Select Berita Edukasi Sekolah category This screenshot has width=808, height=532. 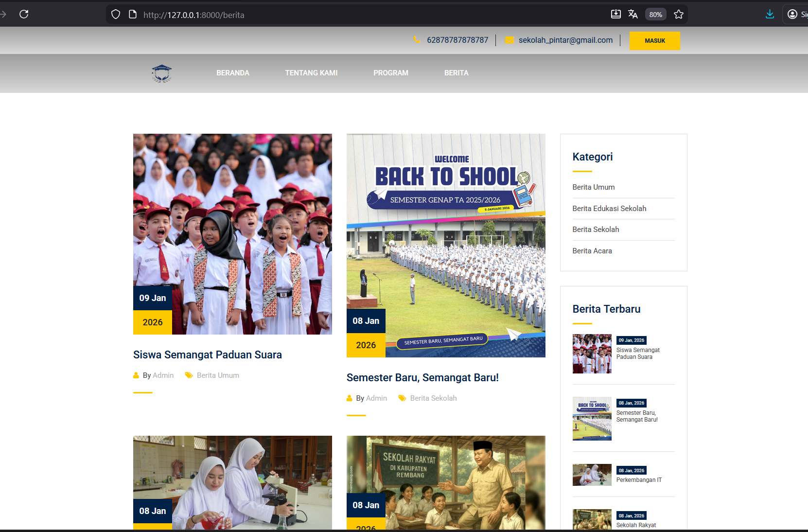pos(609,209)
